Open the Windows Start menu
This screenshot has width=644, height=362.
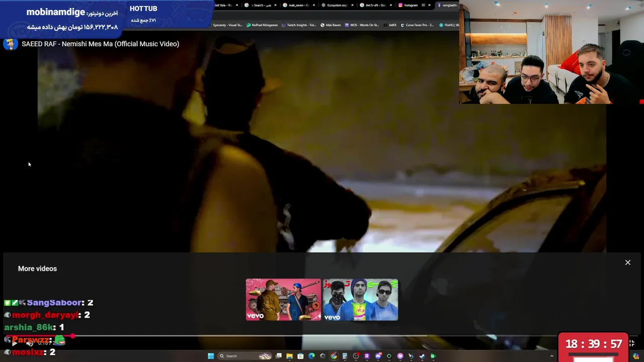click(211, 356)
